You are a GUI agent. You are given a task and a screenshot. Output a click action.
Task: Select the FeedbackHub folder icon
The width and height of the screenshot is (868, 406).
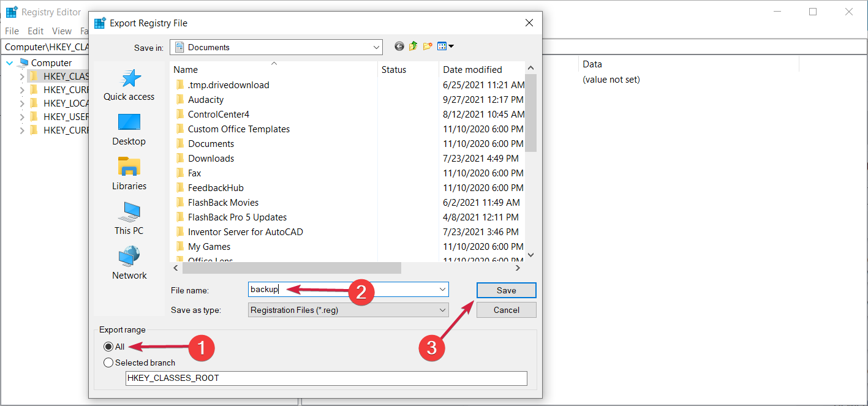(180, 188)
